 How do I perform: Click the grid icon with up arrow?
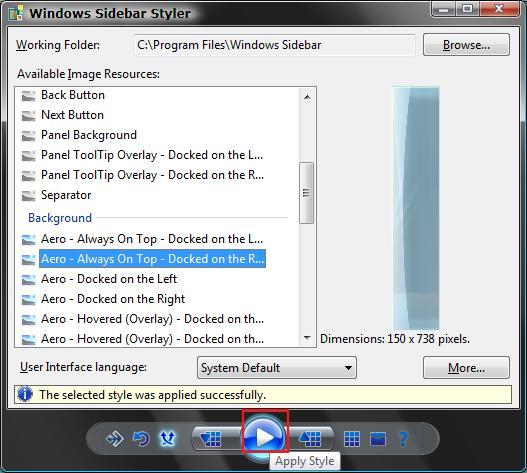(x=310, y=438)
